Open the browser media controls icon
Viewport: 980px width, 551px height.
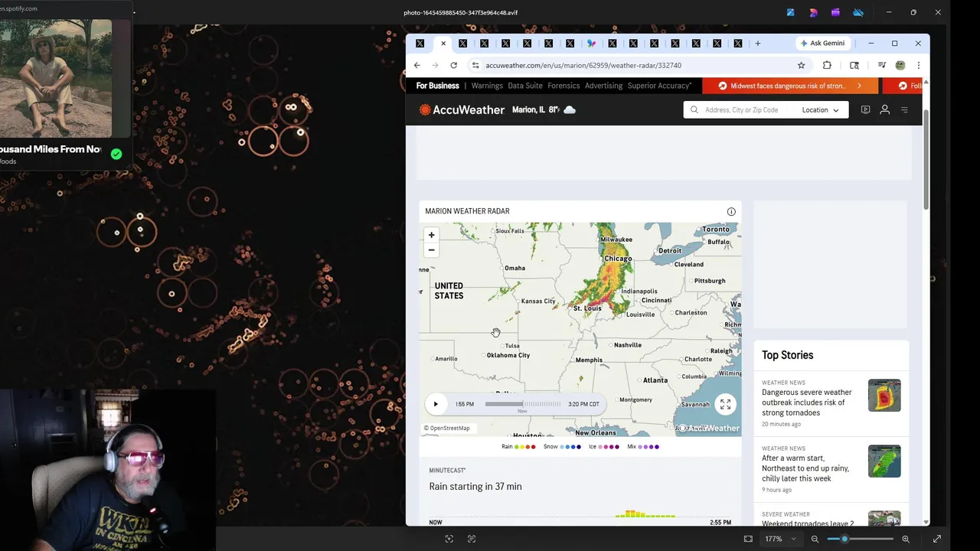[x=882, y=65]
